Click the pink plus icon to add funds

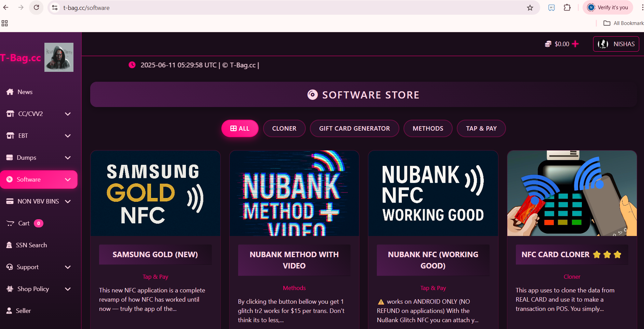[575, 44]
